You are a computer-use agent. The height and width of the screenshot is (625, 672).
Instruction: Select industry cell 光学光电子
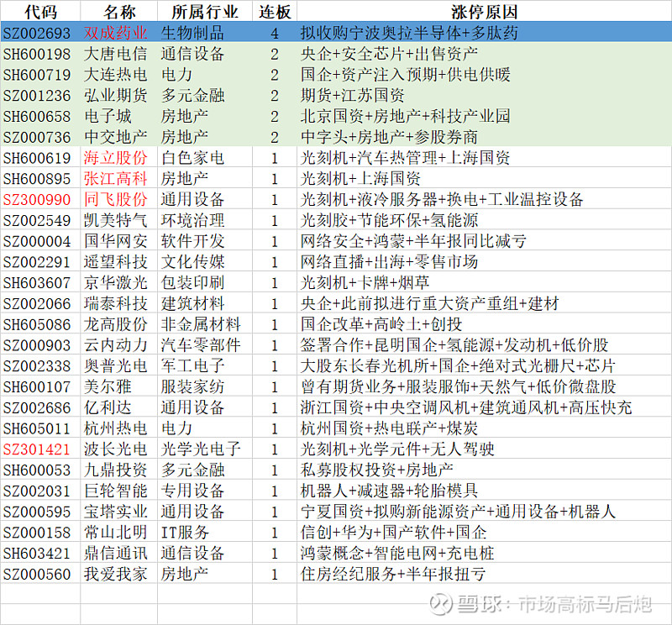[x=201, y=449]
